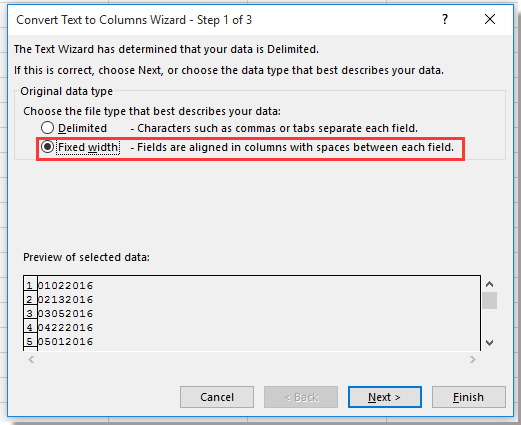Click the Cancel button

217,397
